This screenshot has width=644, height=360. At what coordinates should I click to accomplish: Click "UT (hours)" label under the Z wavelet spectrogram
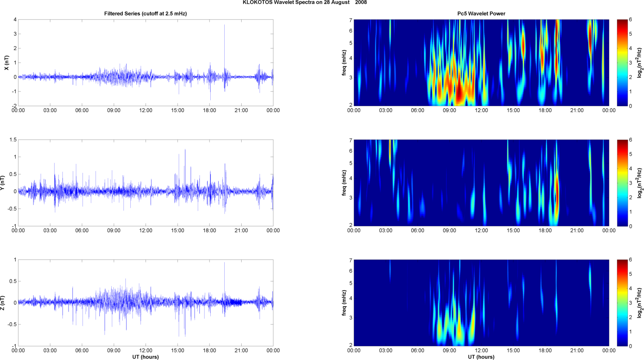click(481, 357)
